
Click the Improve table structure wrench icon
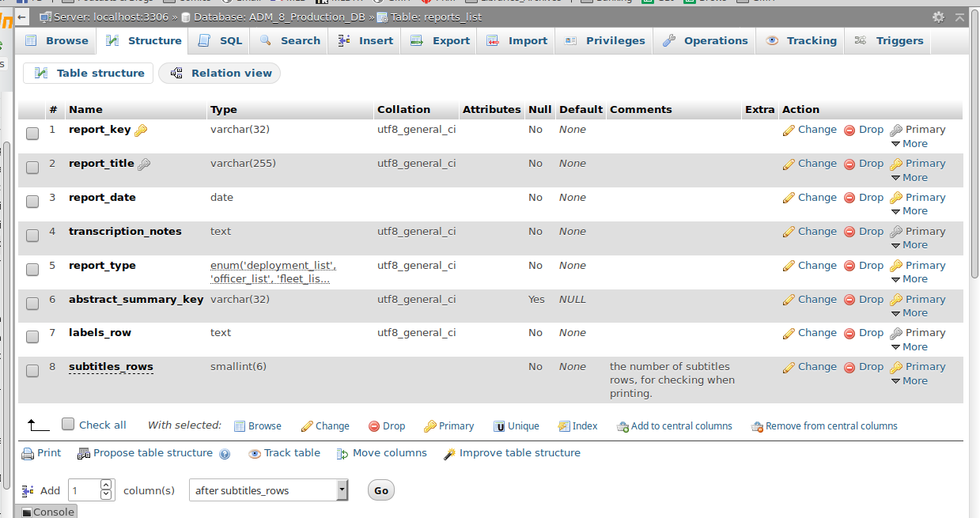(x=449, y=454)
